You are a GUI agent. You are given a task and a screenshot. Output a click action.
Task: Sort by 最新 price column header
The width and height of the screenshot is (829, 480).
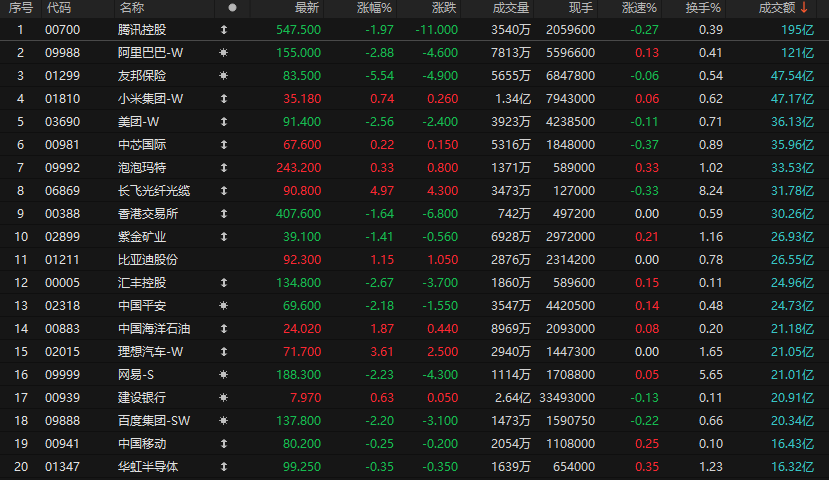[307, 8]
